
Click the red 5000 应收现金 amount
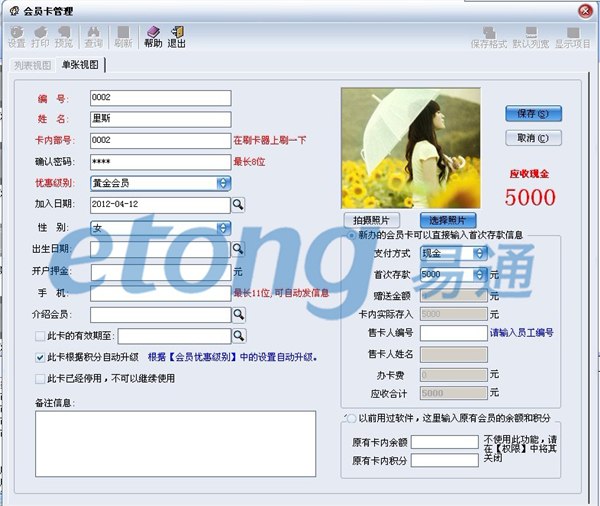530,198
